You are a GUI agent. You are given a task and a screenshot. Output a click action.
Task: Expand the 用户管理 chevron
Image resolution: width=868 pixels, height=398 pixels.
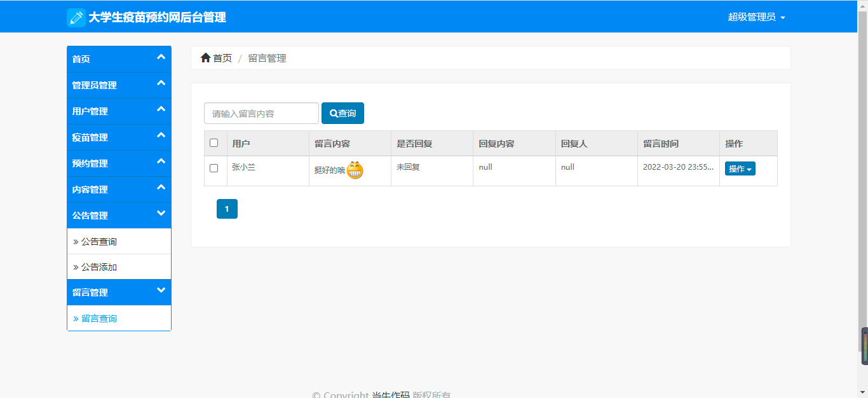pos(161,109)
